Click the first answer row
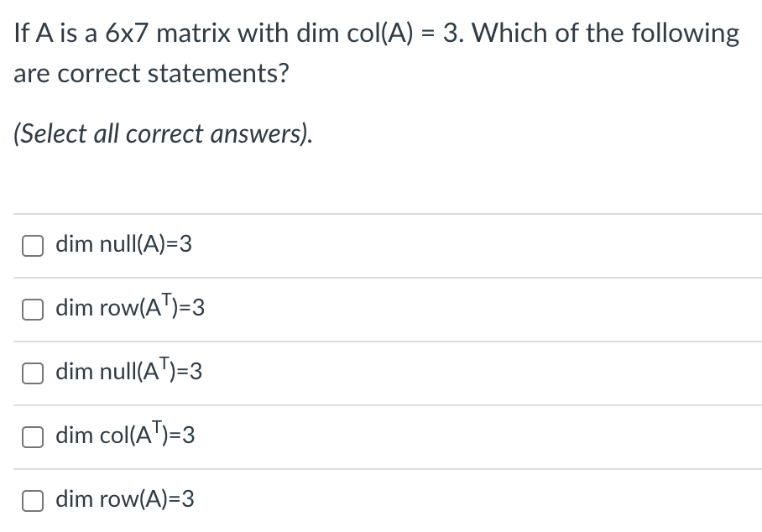 click(x=378, y=245)
